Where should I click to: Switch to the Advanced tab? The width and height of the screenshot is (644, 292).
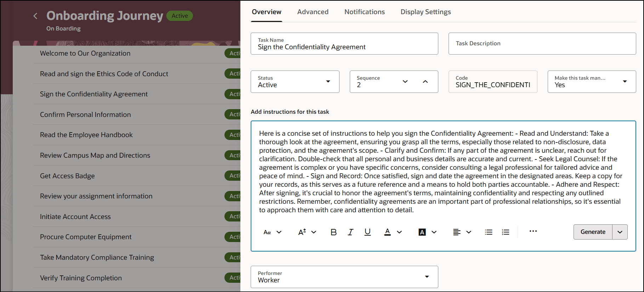tap(313, 12)
